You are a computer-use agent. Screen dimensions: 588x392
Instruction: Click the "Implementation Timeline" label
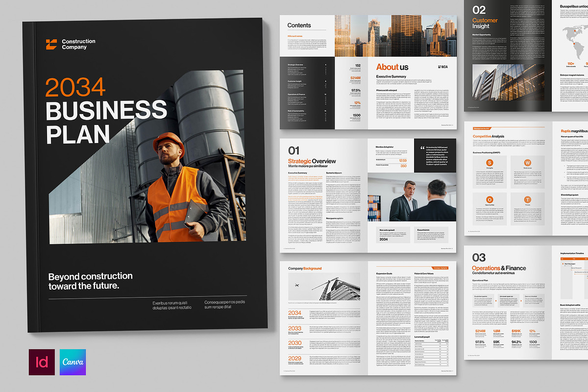coord(572,253)
